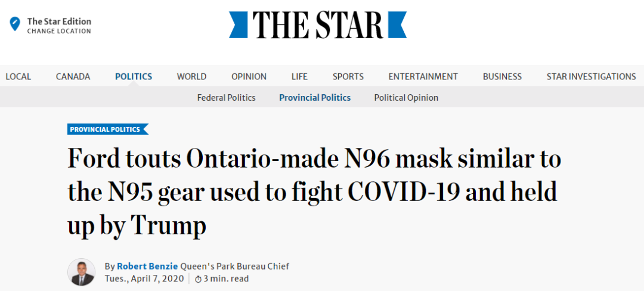The image size is (644, 291).
Task: Open Star Investigations section
Action: tap(592, 76)
